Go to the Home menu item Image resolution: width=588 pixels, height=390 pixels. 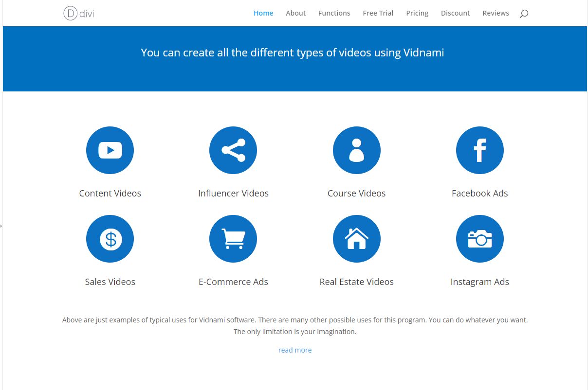(263, 13)
